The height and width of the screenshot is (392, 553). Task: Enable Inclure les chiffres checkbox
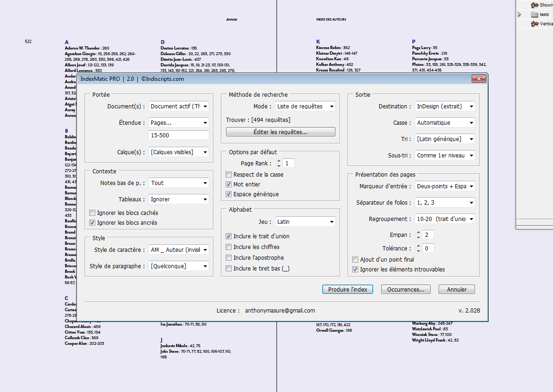[x=229, y=247]
